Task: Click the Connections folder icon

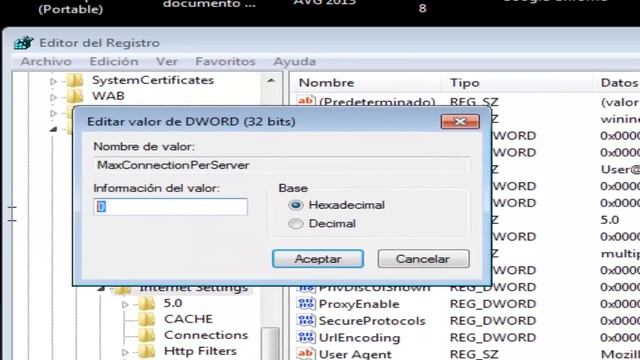Action: (x=147, y=335)
